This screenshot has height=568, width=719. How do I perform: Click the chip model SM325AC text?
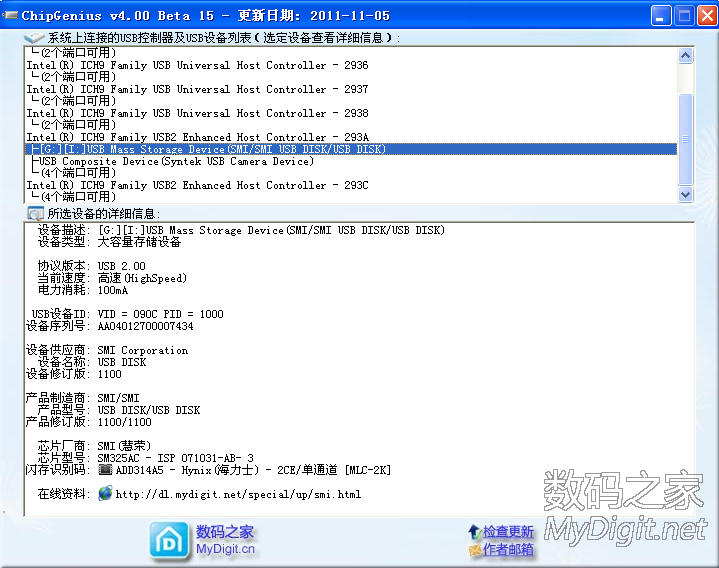176,458
